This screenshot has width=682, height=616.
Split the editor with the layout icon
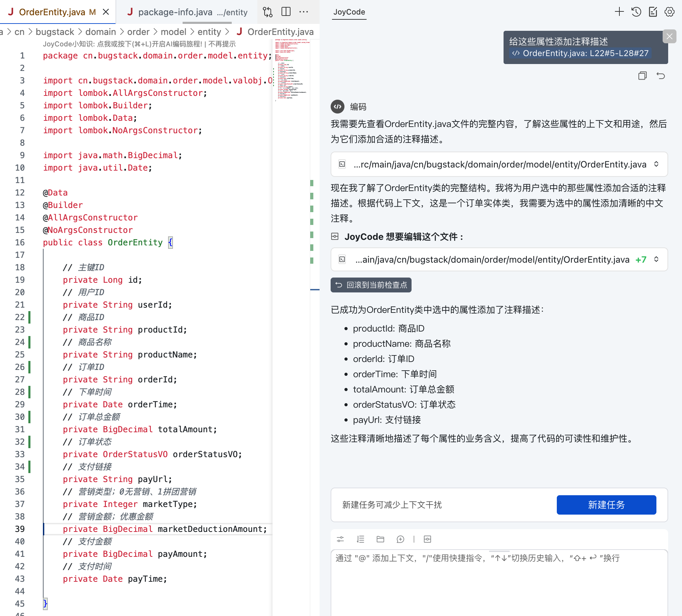pos(286,12)
